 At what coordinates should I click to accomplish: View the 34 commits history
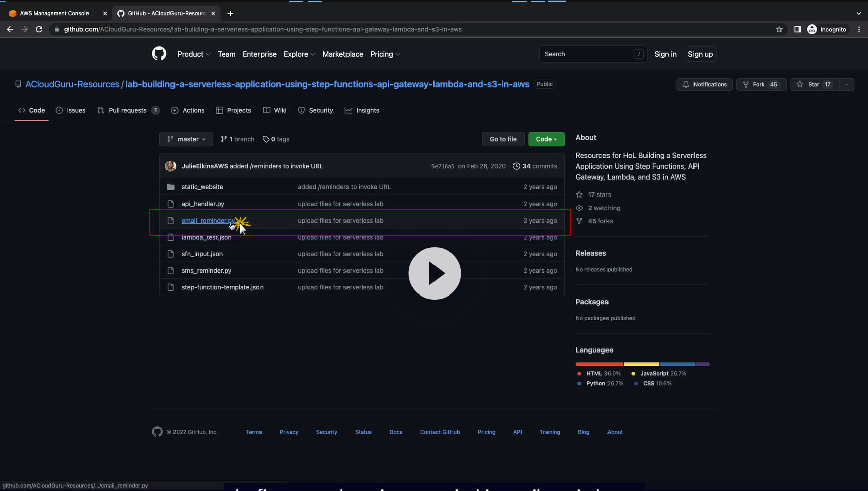(535, 166)
